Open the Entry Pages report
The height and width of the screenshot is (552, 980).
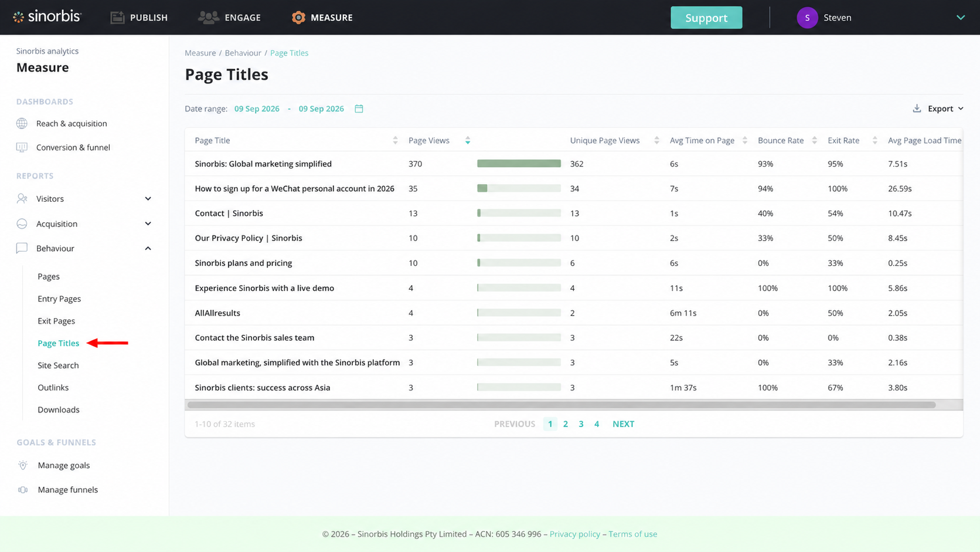click(59, 299)
